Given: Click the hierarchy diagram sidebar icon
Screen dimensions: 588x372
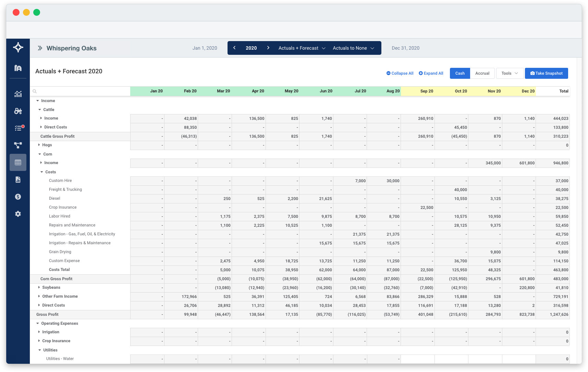Looking at the screenshot, I should 18,145.
